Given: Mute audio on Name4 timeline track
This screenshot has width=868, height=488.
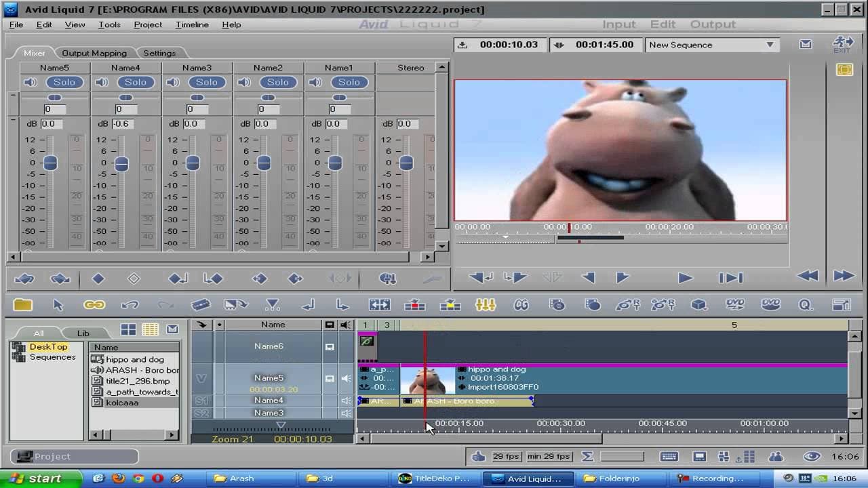Looking at the screenshot, I should [346, 401].
